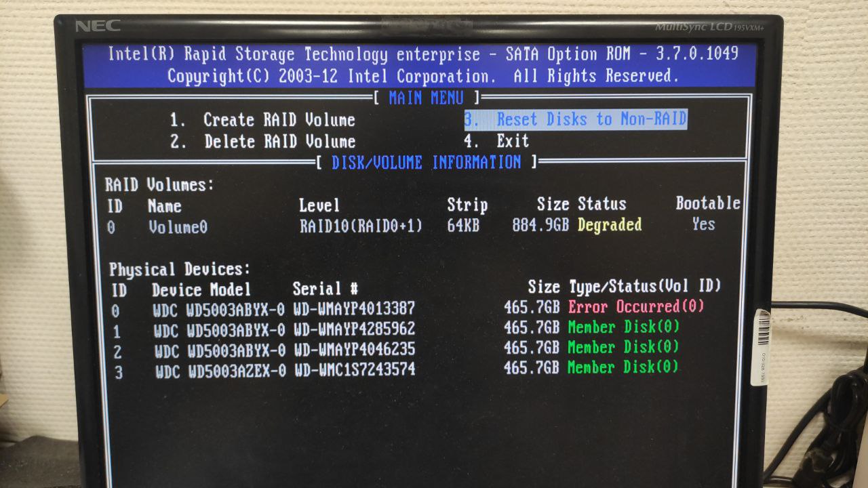Click the Copyright Intel Corporation line
The width and height of the screenshot is (868, 488).
pyautogui.click(x=423, y=76)
